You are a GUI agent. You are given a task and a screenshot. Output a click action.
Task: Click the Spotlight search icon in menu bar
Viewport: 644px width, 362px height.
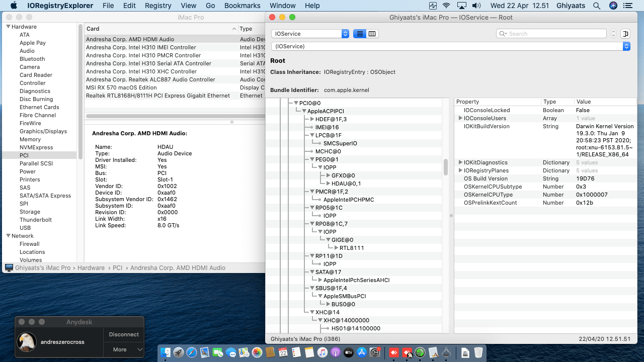[597, 6]
